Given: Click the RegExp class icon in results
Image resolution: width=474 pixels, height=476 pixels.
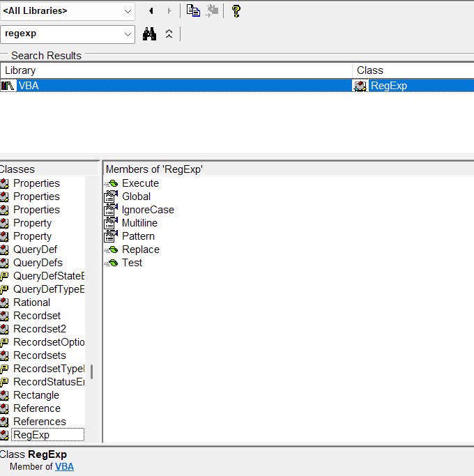Looking at the screenshot, I should pos(360,86).
